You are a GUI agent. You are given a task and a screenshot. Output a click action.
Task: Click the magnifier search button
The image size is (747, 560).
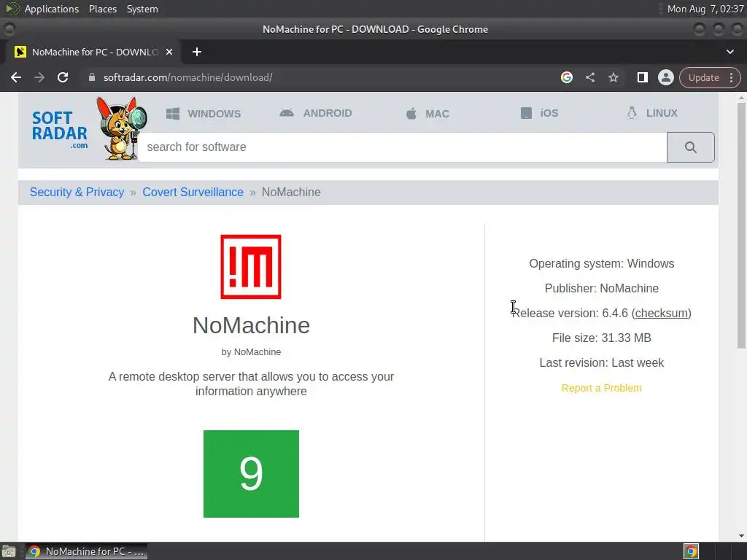point(690,147)
